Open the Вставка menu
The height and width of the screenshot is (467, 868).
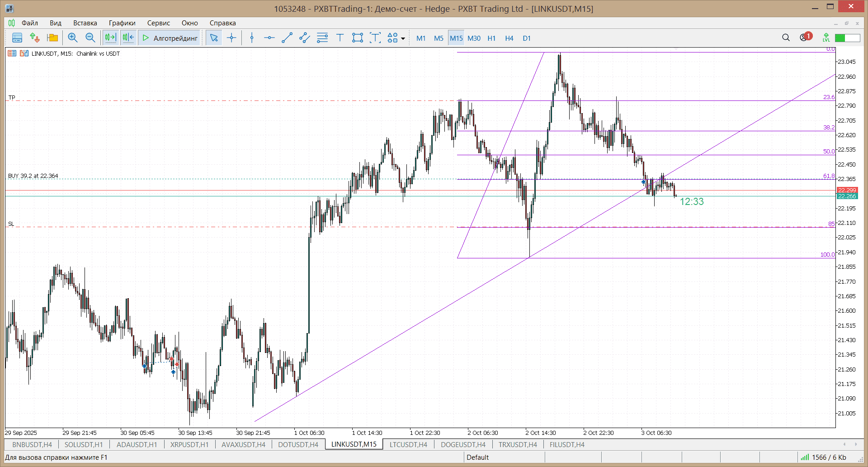[x=85, y=23]
